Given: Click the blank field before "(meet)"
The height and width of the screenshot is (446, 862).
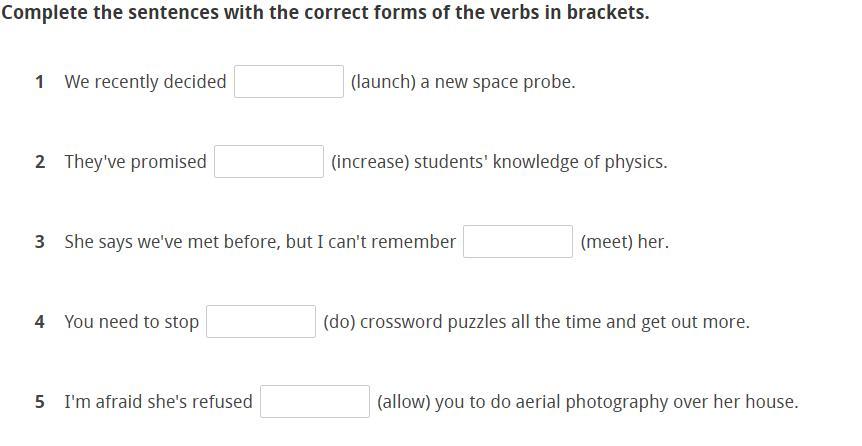Looking at the screenshot, I should (x=518, y=242).
